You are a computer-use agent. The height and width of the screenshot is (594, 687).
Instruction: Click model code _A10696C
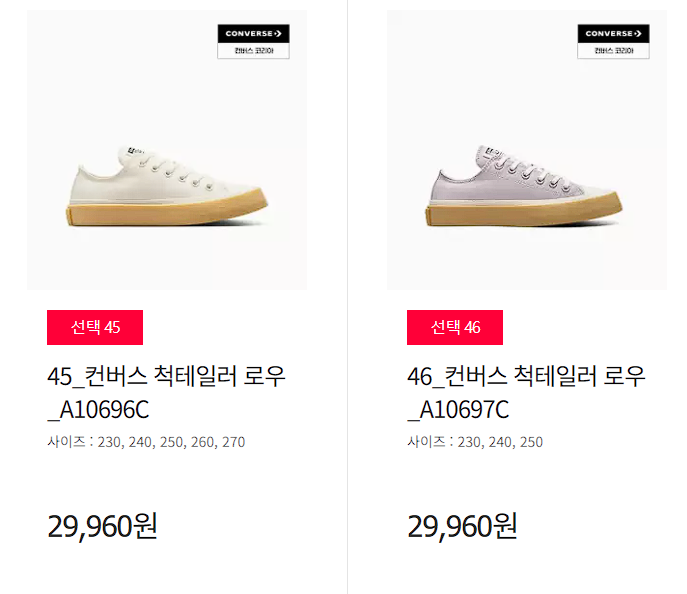(98, 410)
